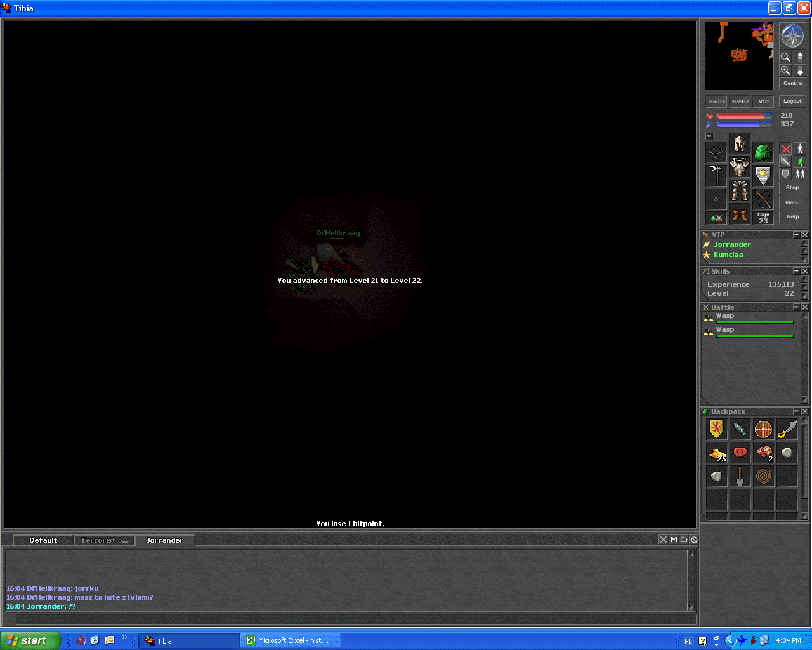
Task: Select the green backpack slot
Action: (763, 152)
